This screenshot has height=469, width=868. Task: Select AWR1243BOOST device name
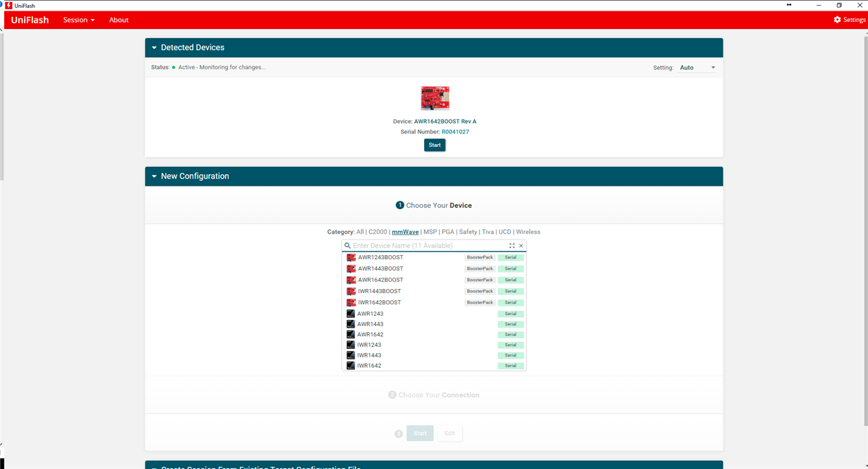tap(380, 257)
